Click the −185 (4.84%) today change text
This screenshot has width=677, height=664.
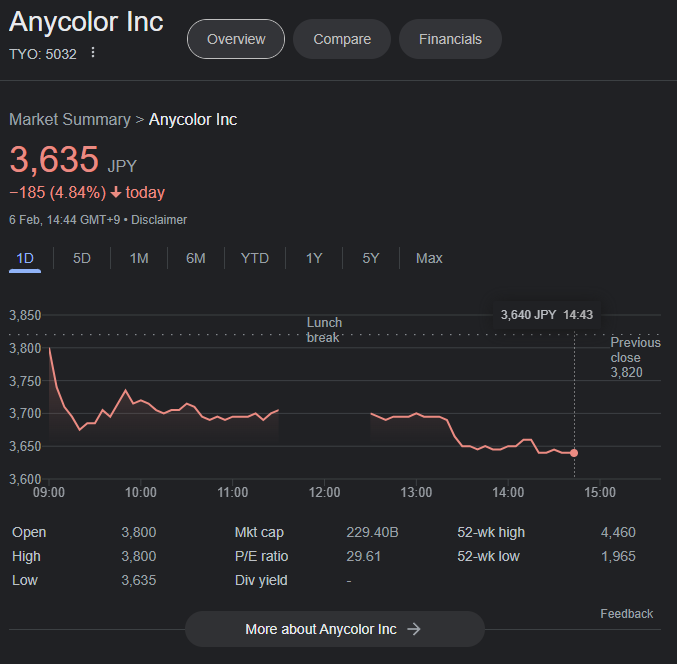87,193
